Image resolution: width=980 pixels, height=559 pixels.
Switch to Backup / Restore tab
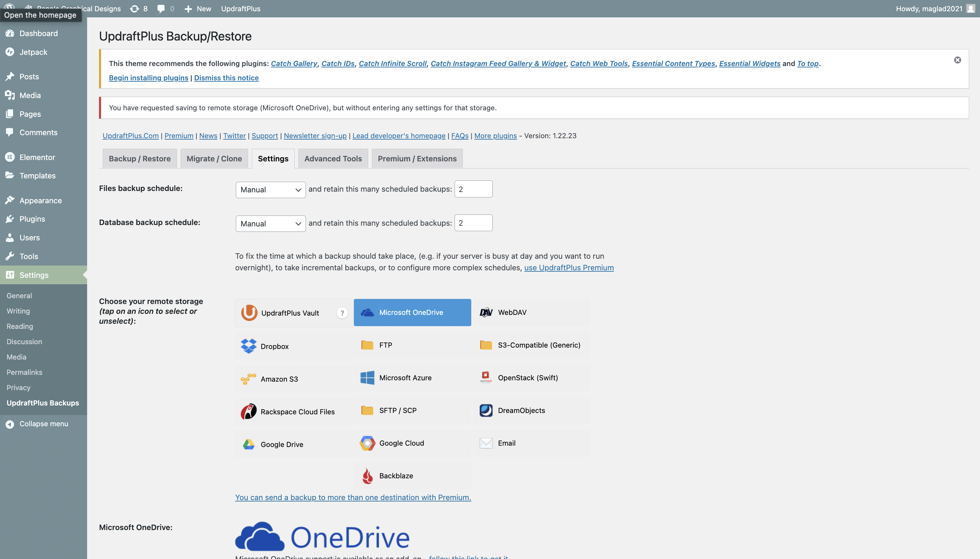(140, 159)
